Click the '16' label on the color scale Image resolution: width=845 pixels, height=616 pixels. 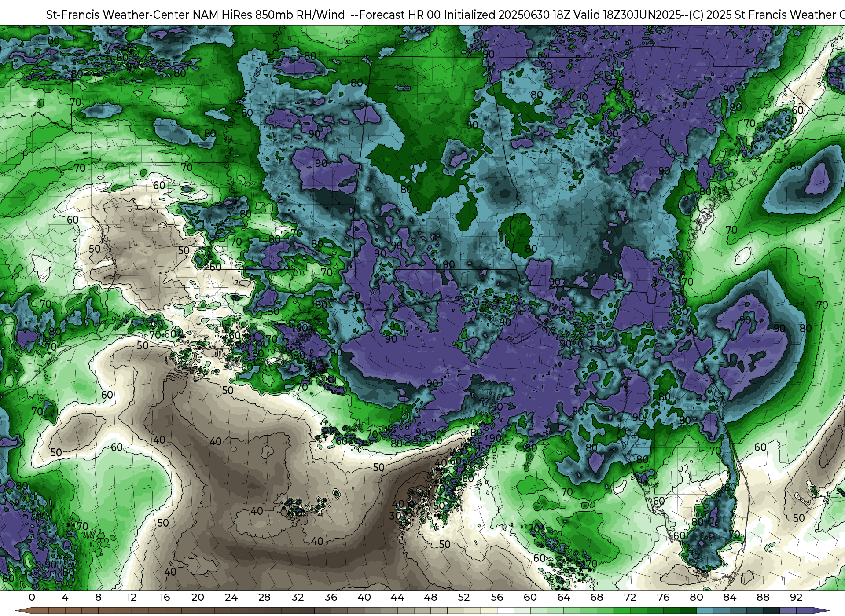pos(165,597)
